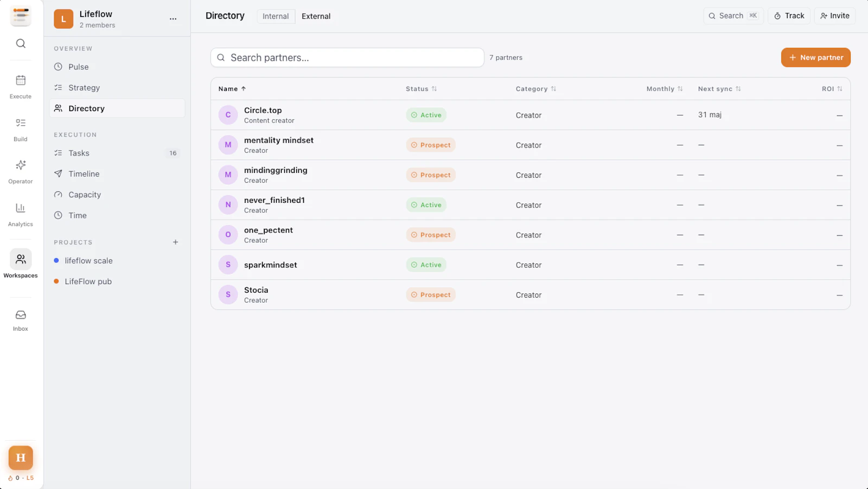This screenshot has width=868, height=489.
Task: Click the Invite button
Action: [x=834, y=16]
